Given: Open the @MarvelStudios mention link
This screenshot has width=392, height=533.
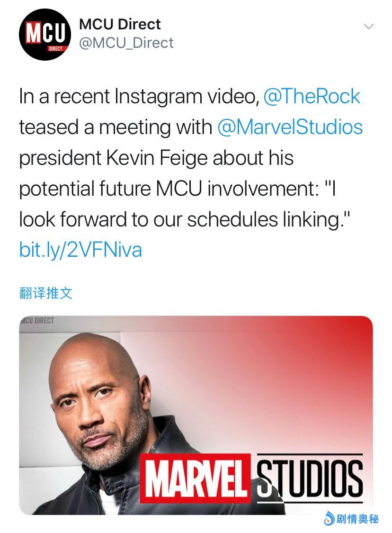Looking at the screenshot, I should point(290,127).
